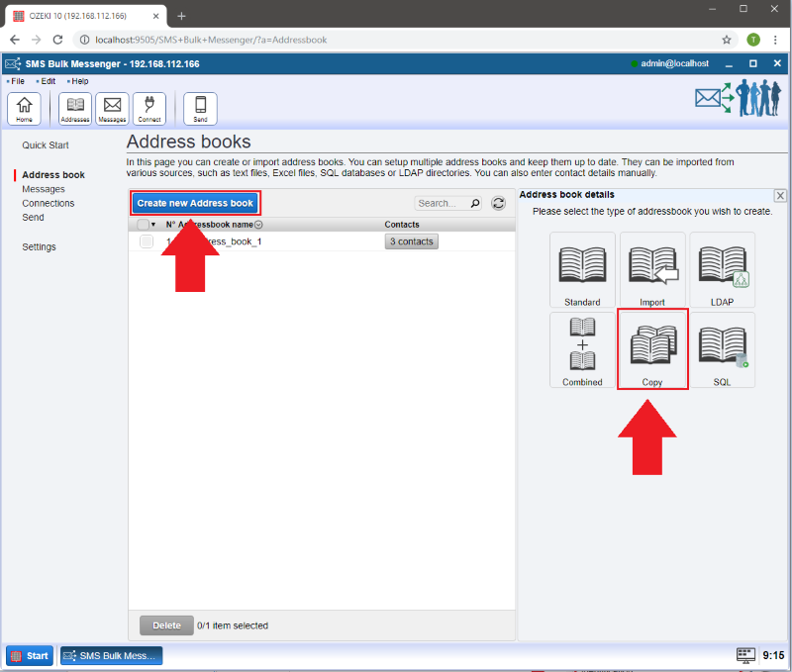Open the 3 contacts button

(411, 241)
